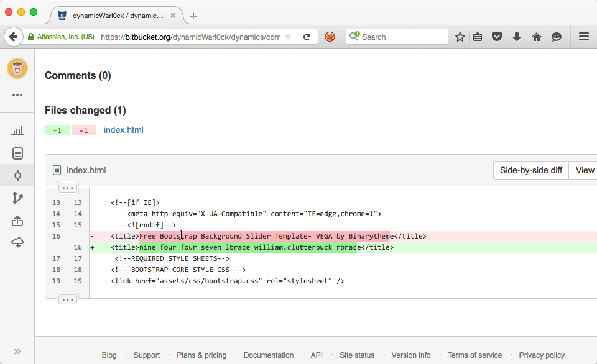Open the sidebar more options ellipsis
Screen dimensions: 597x364
click(17, 95)
